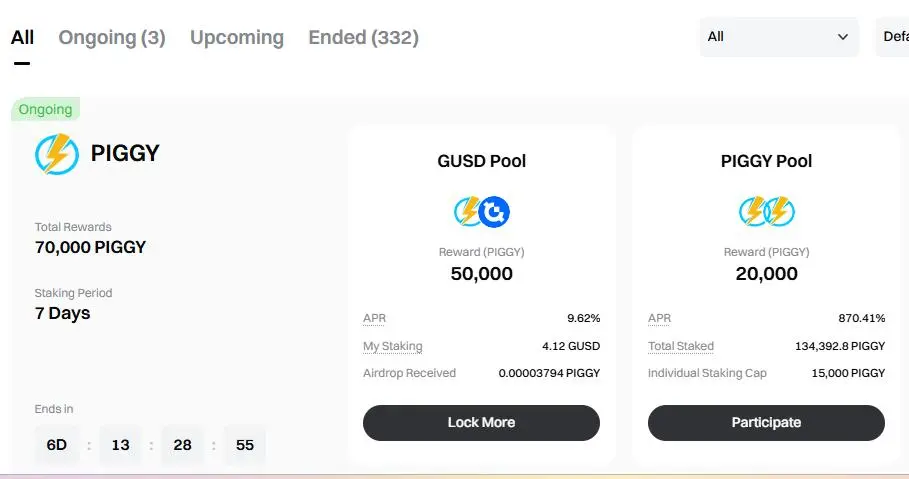This screenshot has height=479, width=909.
Task: Expand the All dropdown chevron arrow
Action: 842,37
